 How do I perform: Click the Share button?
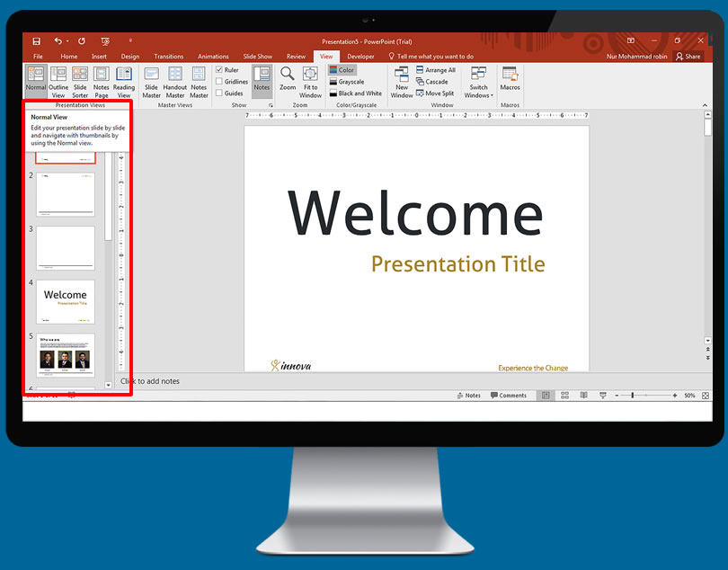click(x=688, y=57)
